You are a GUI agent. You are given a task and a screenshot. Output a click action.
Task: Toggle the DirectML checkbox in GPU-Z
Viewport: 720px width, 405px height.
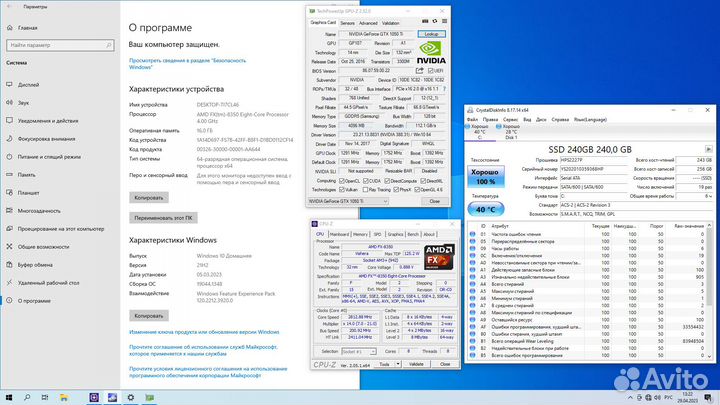pyautogui.click(x=423, y=181)
